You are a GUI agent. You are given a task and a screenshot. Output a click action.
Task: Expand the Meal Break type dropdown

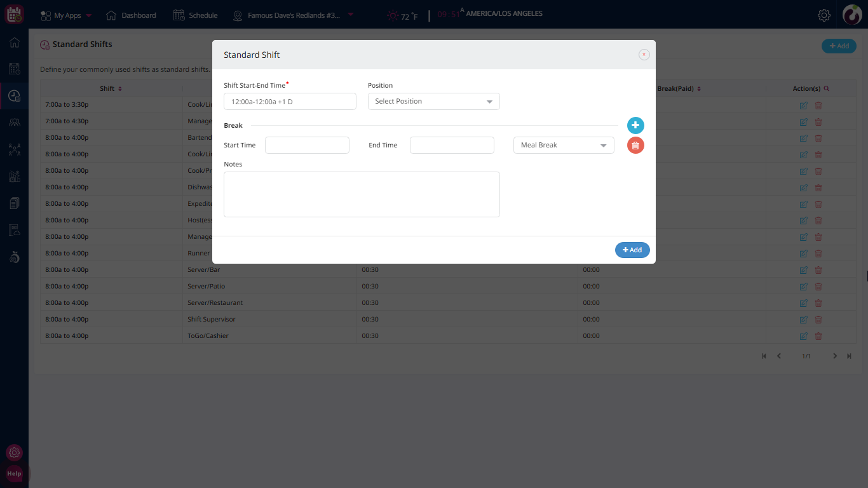click(x=563, y=146)
